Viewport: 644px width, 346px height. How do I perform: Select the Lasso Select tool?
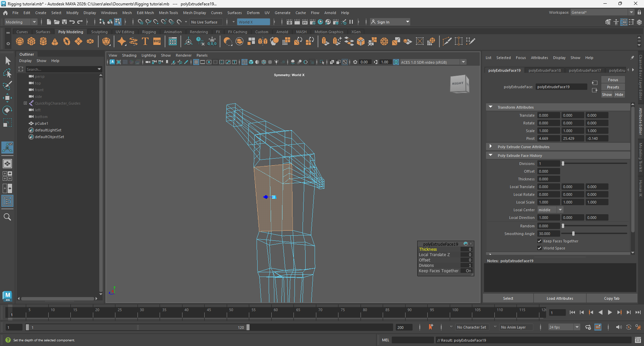coord(7,73)
